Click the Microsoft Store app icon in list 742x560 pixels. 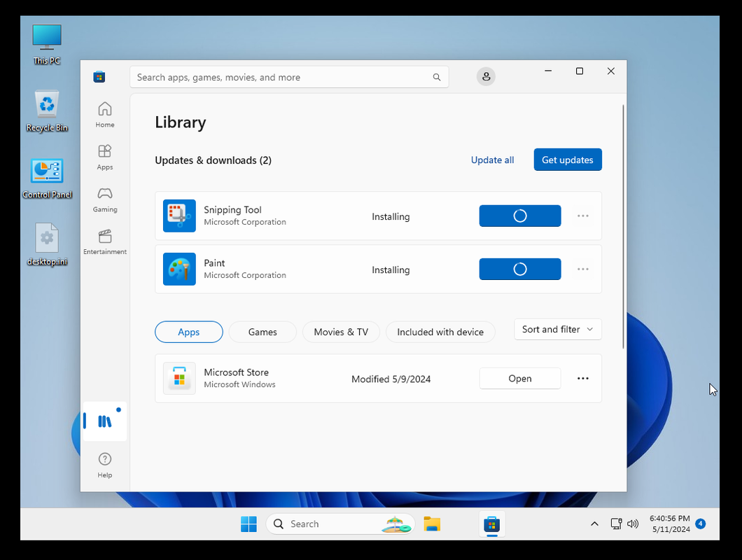(179, 378)
